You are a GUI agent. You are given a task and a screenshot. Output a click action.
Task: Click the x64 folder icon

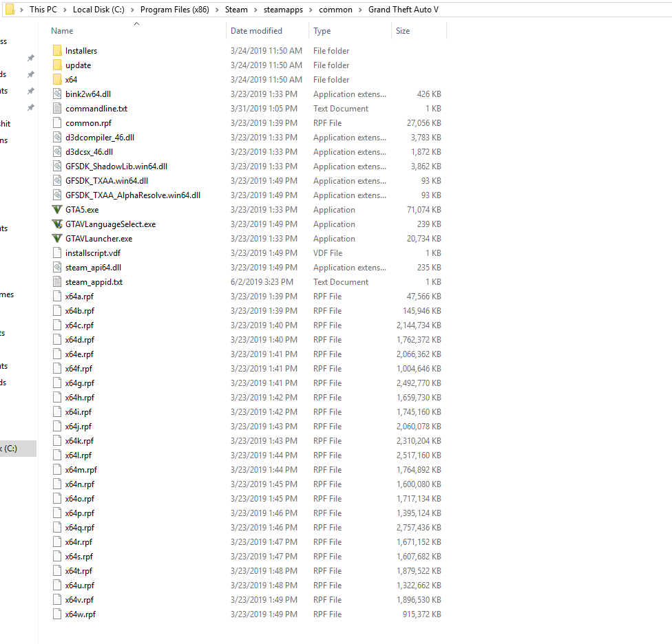coord(57,80)
